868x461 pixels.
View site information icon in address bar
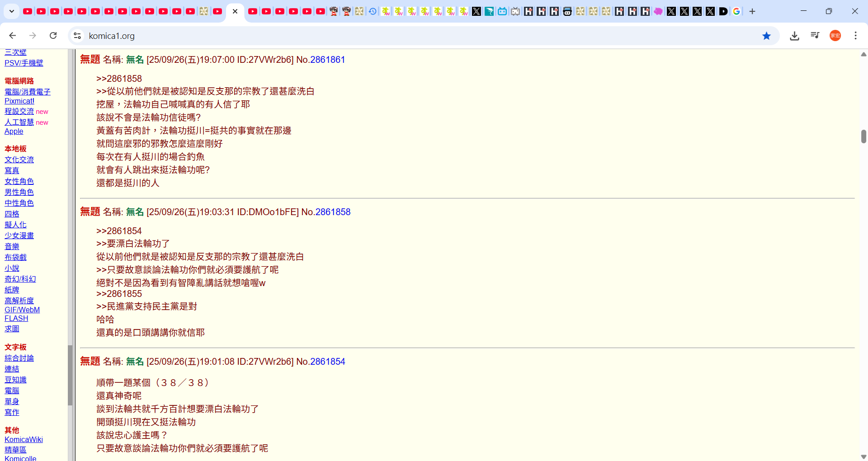(77, 36)
